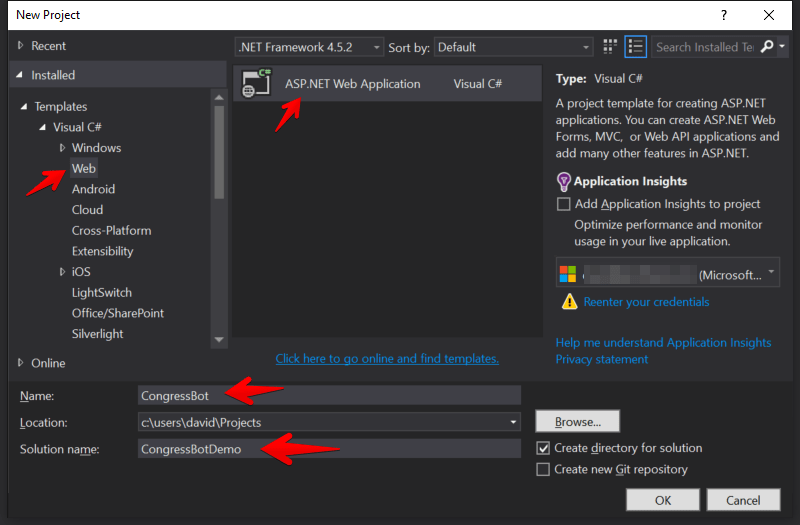This screenshot has width=800, height=525.
Task: Click the Browse... button
Action: [x=578, y=421]
